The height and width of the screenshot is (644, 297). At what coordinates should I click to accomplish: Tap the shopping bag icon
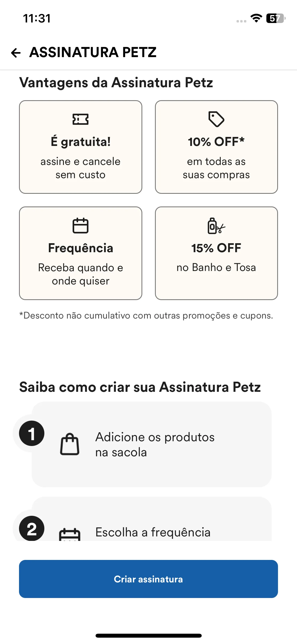(x=70, y=444)
